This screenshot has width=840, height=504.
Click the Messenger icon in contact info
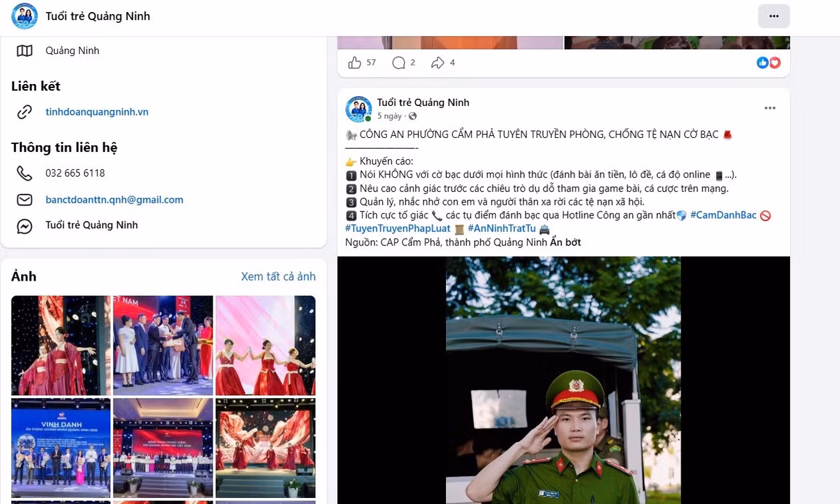tap(25, 226)
